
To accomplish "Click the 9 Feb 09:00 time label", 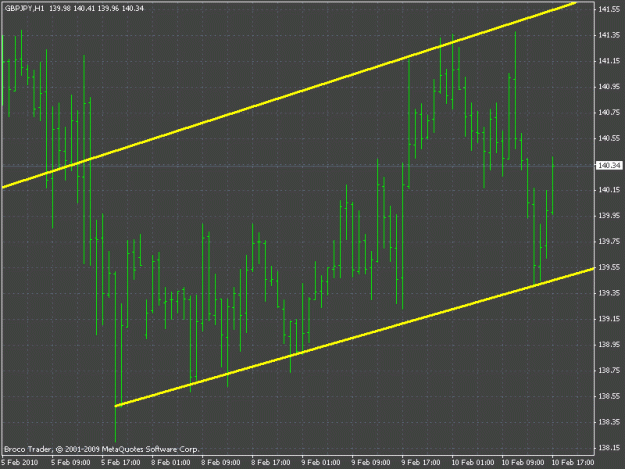I will [371, 462].
